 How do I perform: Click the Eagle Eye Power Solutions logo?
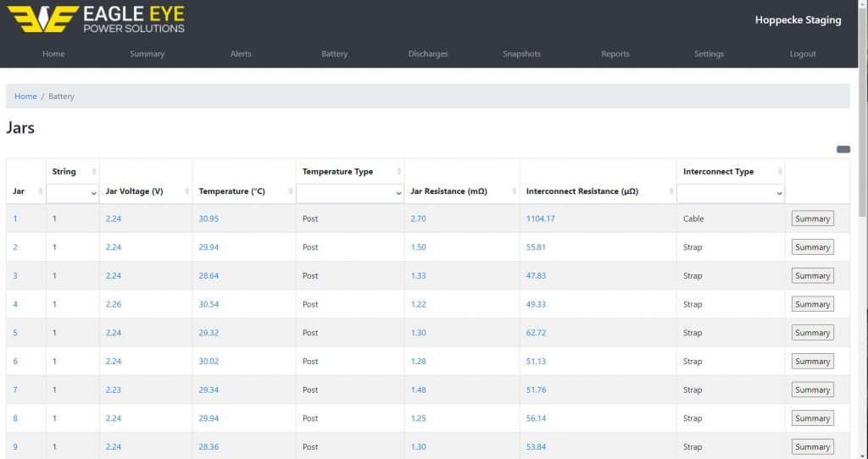(x=95, y=19)
